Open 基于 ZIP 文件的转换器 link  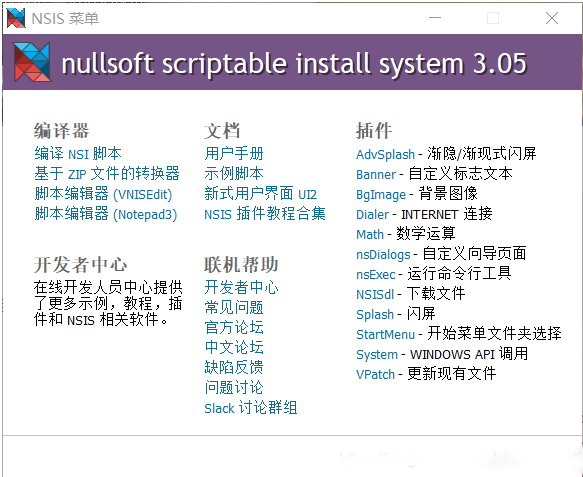pyautogui.click(x=107, y=174)
